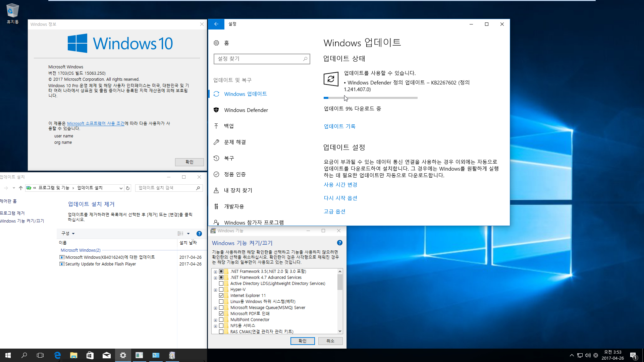
Task: Open the Recycle Bin desktop icon
Action: point(12,13)
